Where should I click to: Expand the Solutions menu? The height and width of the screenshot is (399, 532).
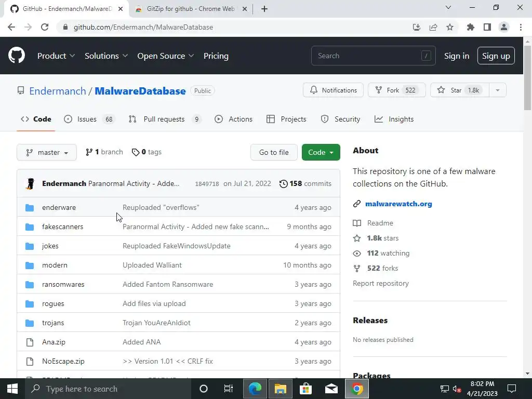pyautogui.click(x=106, y=56)
